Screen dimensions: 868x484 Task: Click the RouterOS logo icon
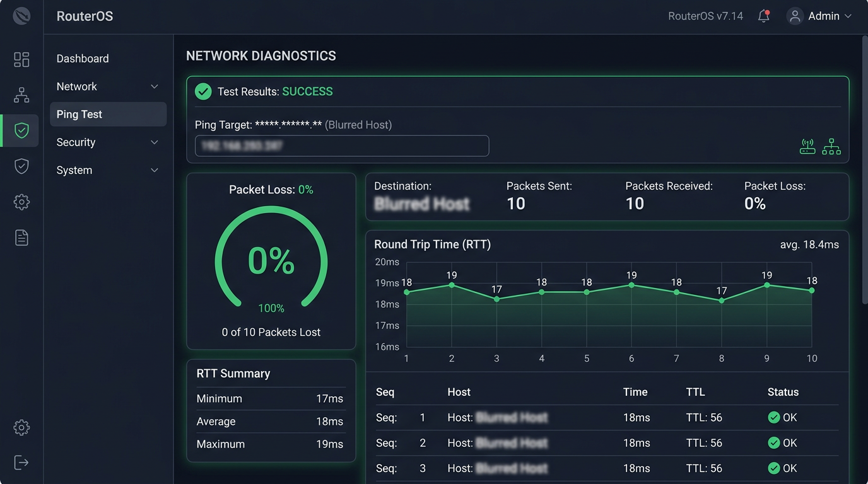21,16
